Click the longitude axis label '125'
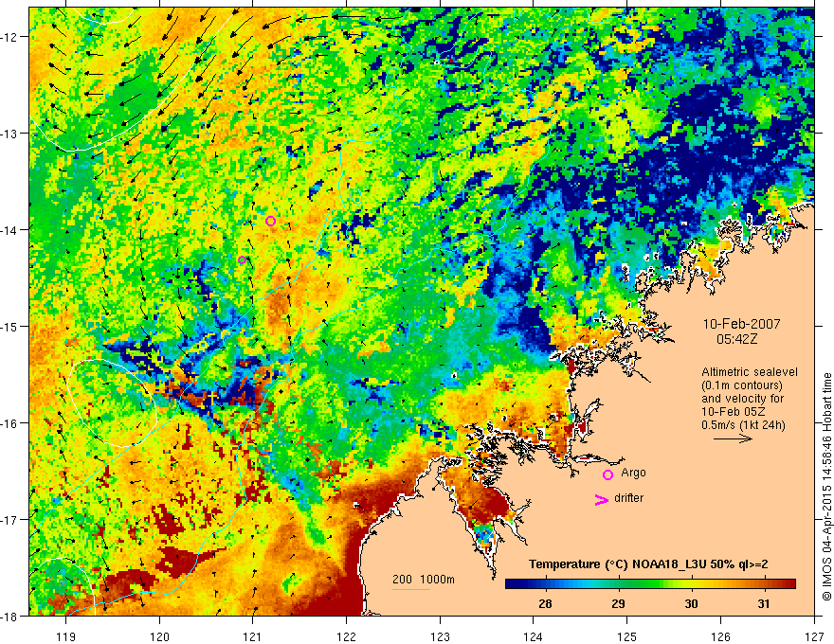Image resolution: width=834 pixels, height=644 pixels. tap(627, 636)
